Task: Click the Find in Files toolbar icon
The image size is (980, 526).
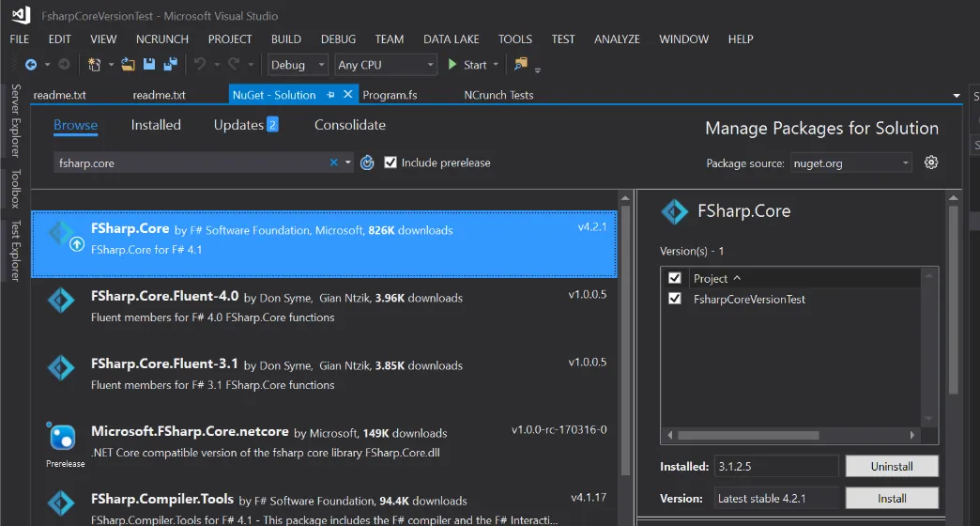Action: pyautogui.click(x=521, y=65)
